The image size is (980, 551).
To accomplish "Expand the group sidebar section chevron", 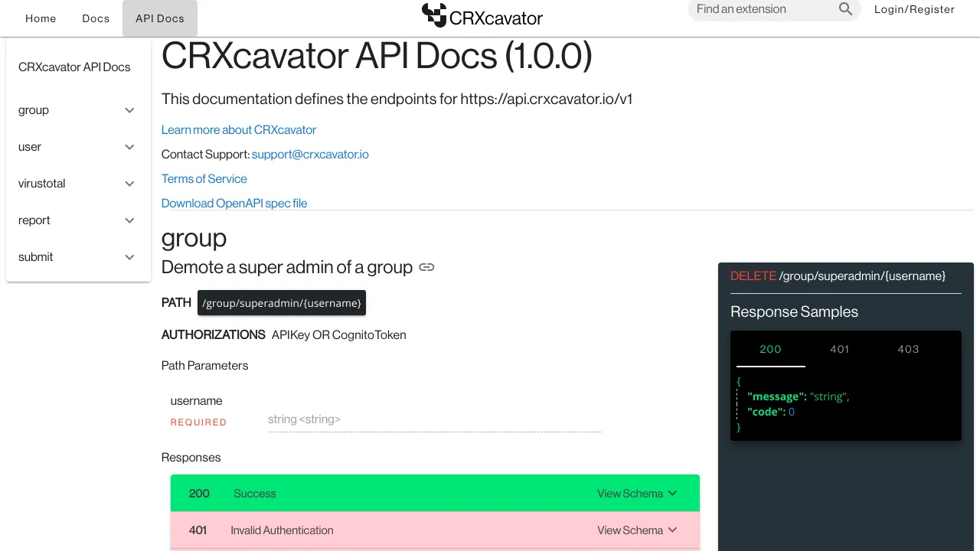I will click(x=129, y=110).
